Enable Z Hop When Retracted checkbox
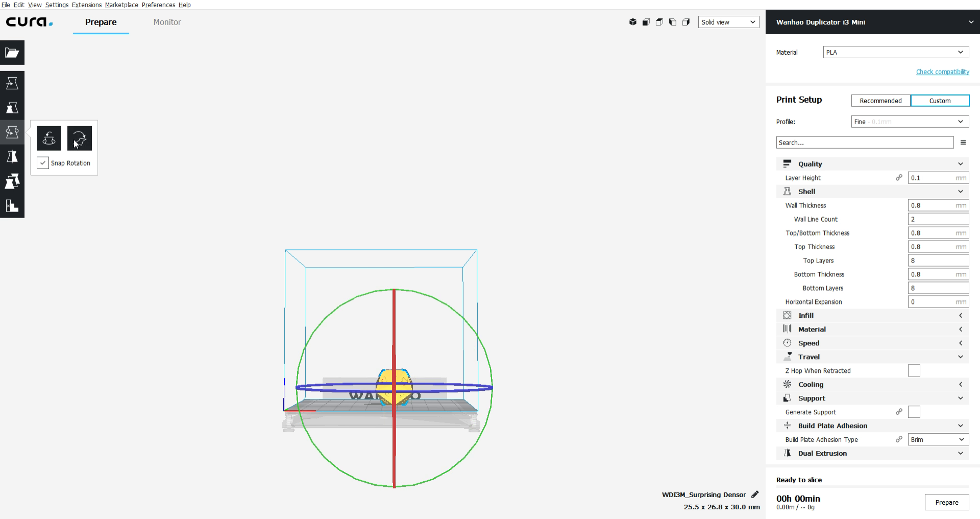The image size is (980, 519). coord(914,371)
